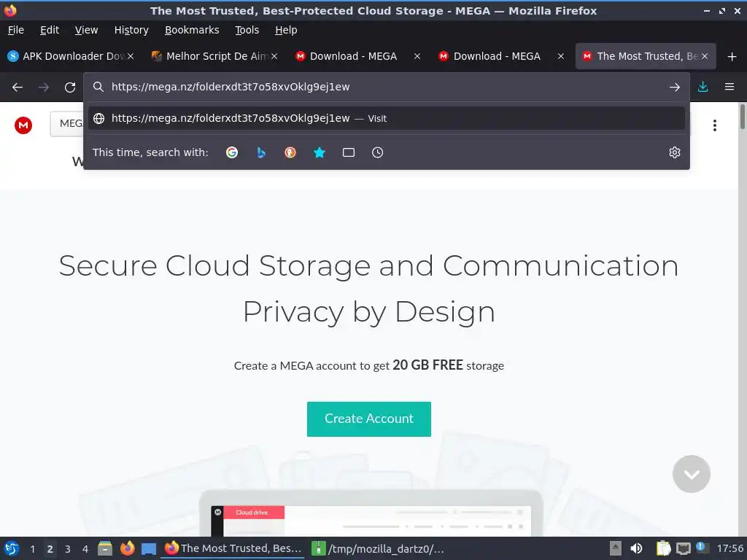Switch to workspace 1

click(x=32, y=549)
